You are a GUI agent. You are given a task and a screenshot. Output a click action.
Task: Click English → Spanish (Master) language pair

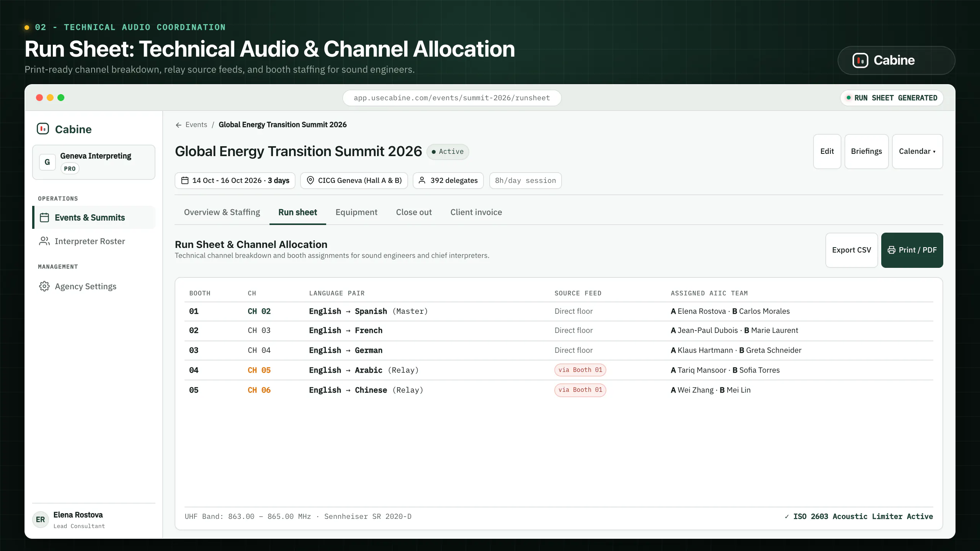point(368,311)
